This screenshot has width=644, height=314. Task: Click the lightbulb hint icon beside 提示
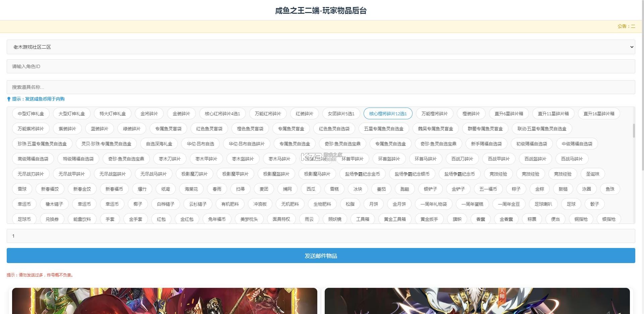click(x=9, y=99)
